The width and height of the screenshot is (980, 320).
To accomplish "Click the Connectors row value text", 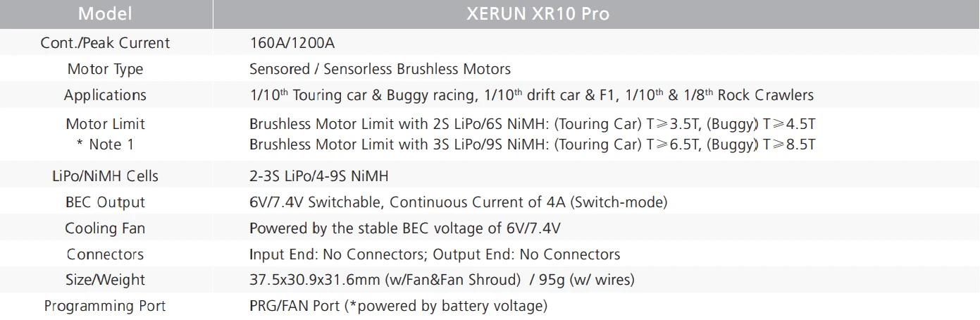I will [435, 254].
